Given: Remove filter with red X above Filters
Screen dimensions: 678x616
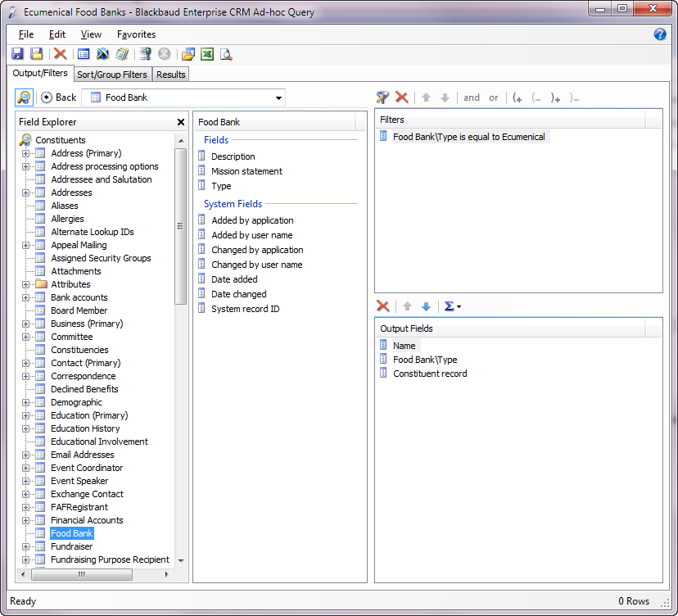Looking at the screenshot, I should [x=402, y=97].
